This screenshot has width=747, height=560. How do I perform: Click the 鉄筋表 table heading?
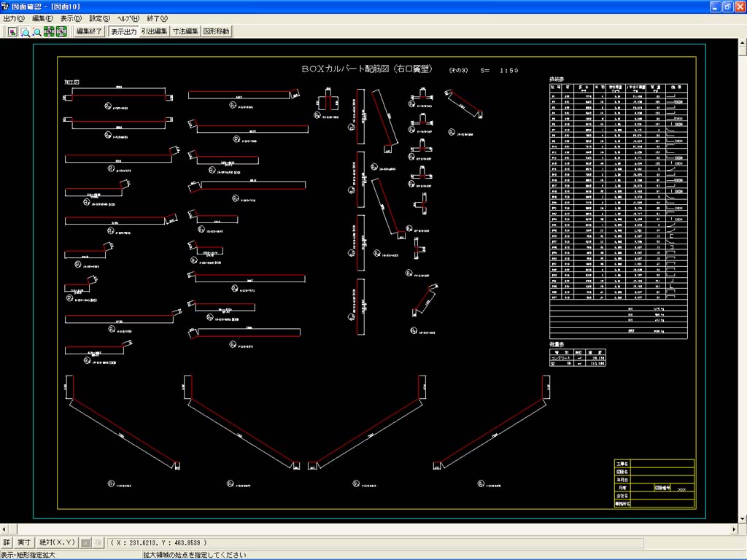click(x=557, y=79)
